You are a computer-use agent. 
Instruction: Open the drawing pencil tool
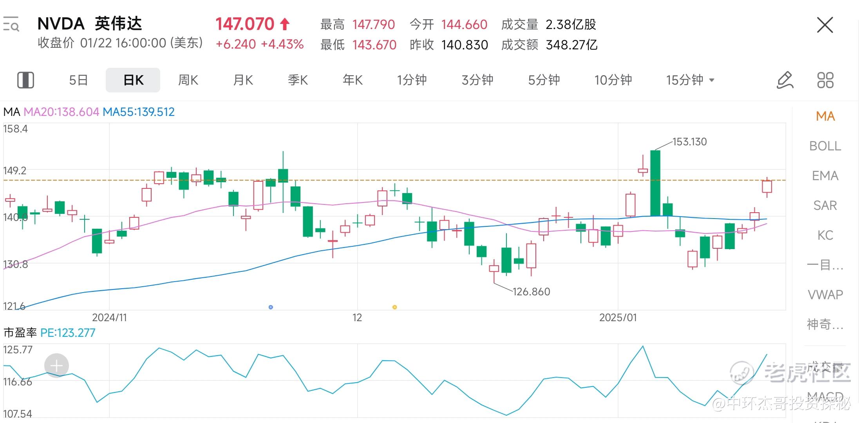coord(785,80)
